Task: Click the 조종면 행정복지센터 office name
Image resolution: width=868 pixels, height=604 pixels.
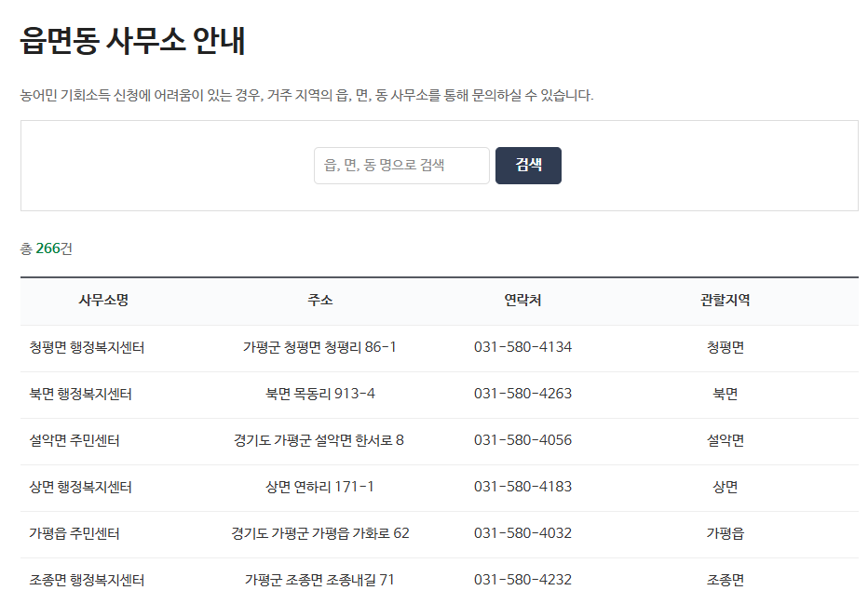Action: click(102, 579)
